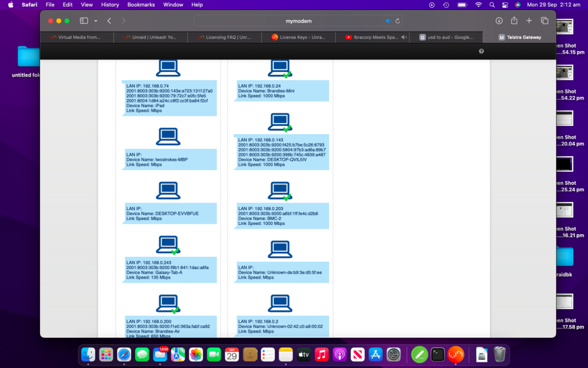The height and width of the screenshot is (368, 588).
Task: Switch to usd to aud - Google tab
Action: coord(446,37)
